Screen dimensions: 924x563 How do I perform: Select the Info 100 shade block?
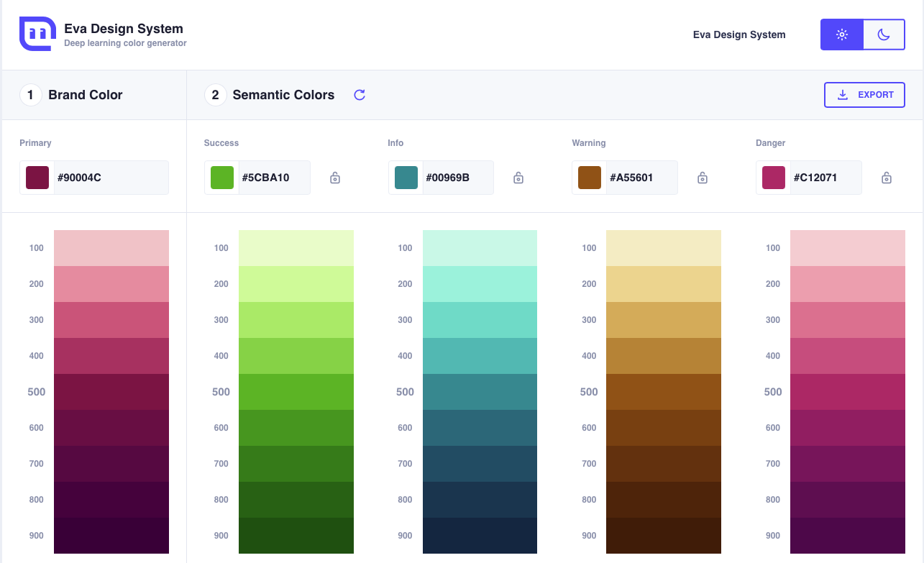coord(480,248)
